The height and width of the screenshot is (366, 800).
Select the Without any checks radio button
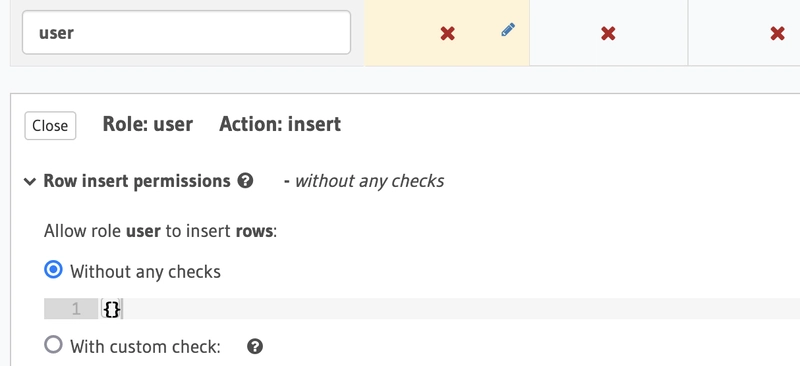click(x=53, y=270)
